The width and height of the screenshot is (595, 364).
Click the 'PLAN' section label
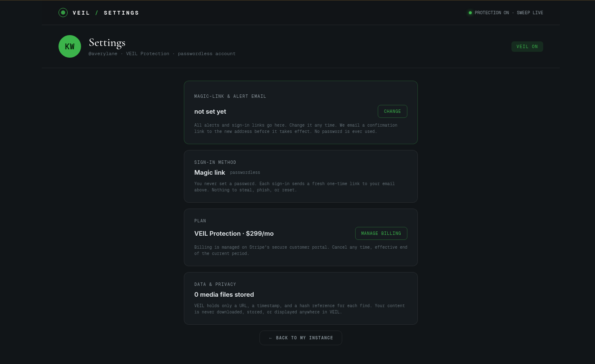tap(200, 221)
